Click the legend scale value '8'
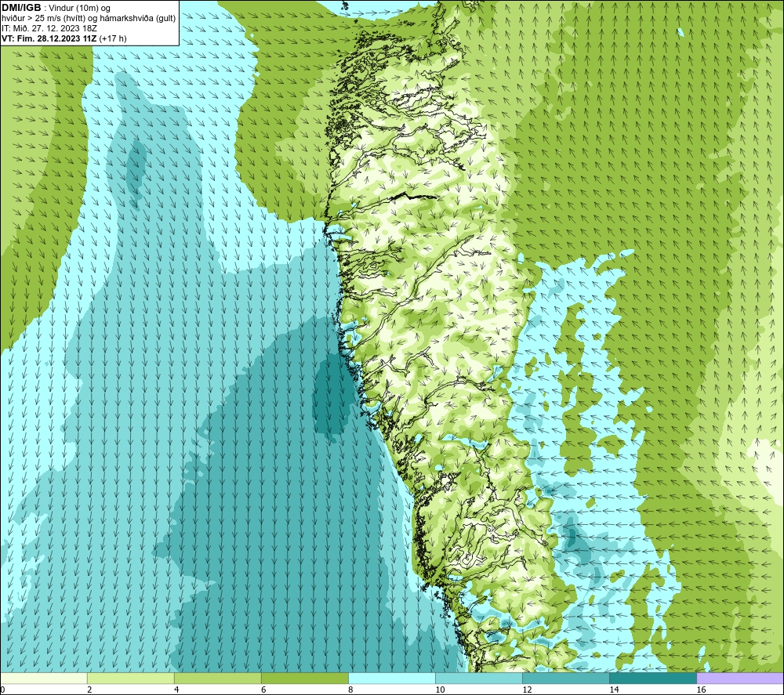 (x=350, y=690)
